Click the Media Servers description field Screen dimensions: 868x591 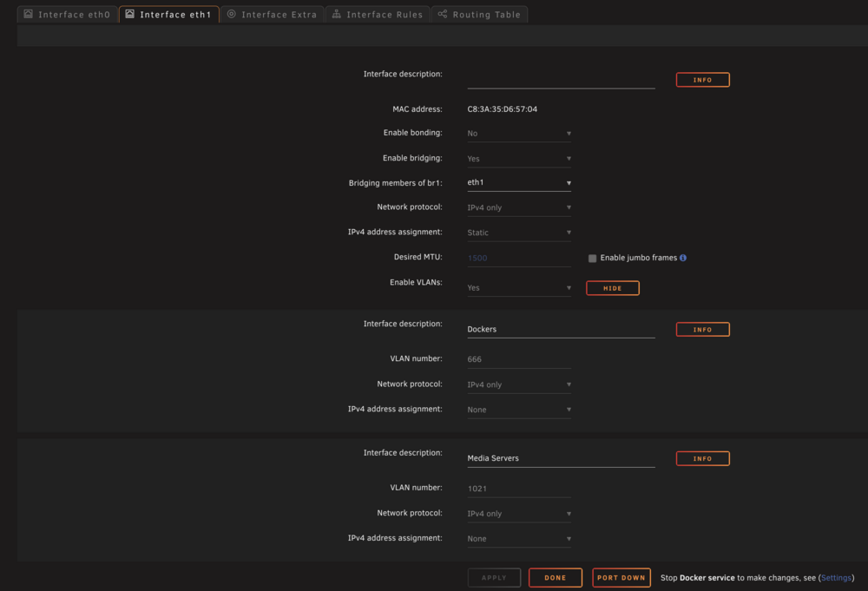click(x=561, y=458)
